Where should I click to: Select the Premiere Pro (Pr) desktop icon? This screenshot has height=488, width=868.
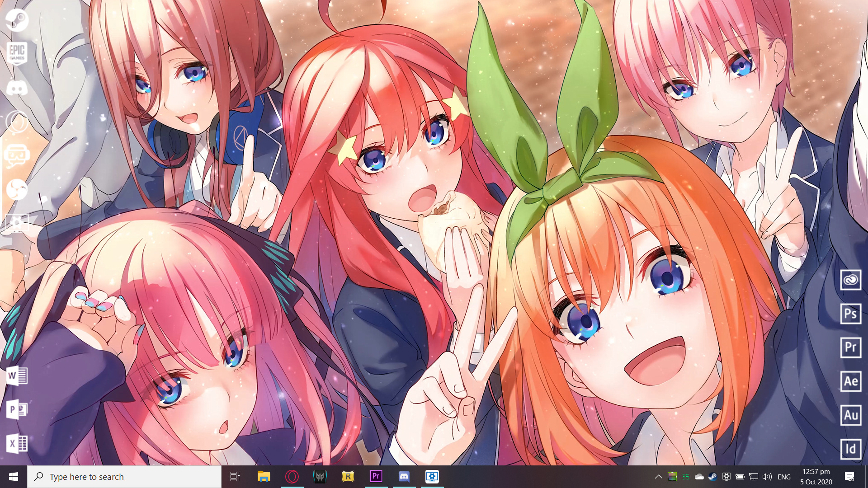(x=850, y=347)
